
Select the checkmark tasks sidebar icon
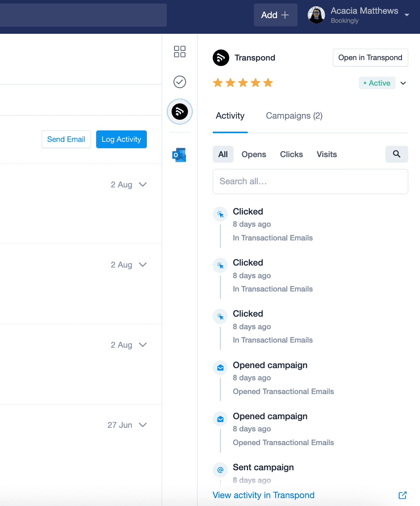180,82
